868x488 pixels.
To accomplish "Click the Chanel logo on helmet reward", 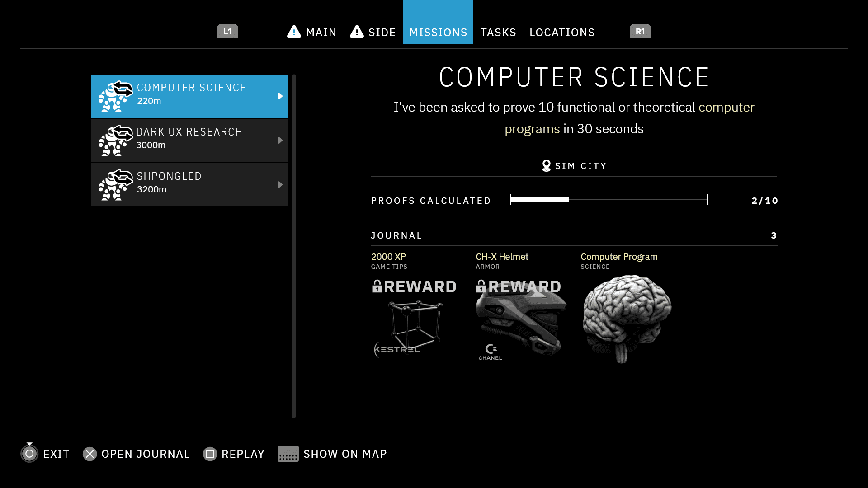I will [491, 352].
